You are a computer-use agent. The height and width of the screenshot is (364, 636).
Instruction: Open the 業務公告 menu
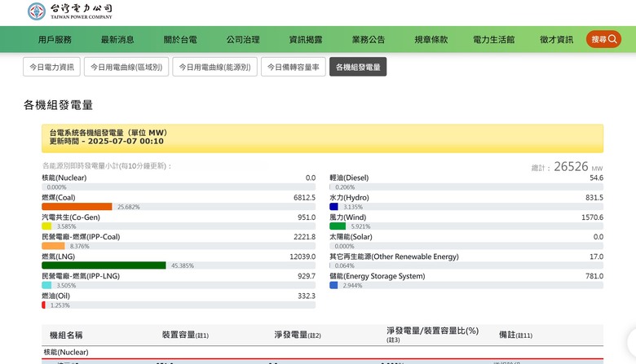coord(369,40)
